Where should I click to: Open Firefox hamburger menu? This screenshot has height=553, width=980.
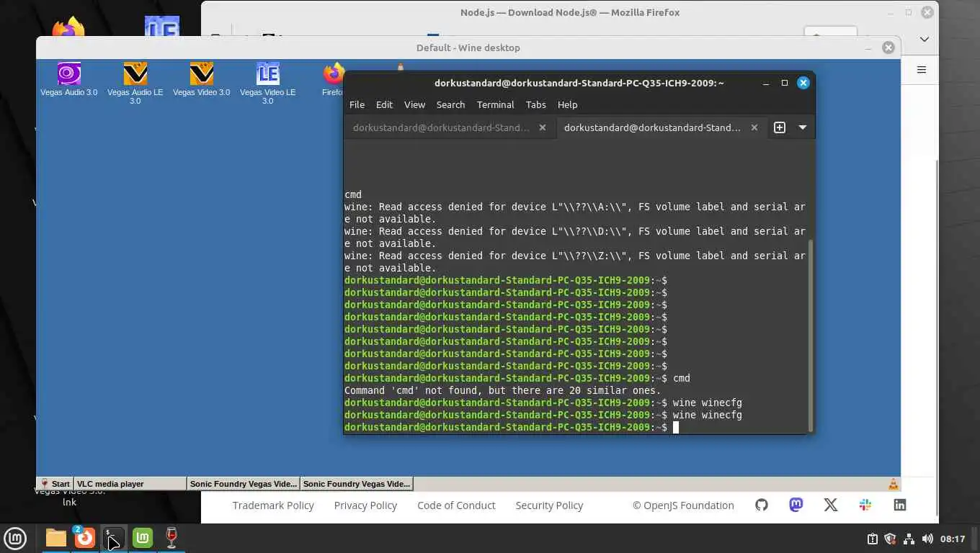(x=922, y=70)
